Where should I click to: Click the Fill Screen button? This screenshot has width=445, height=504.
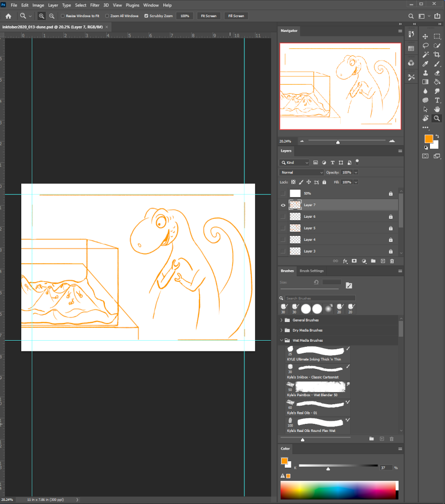tap(236, 16)
